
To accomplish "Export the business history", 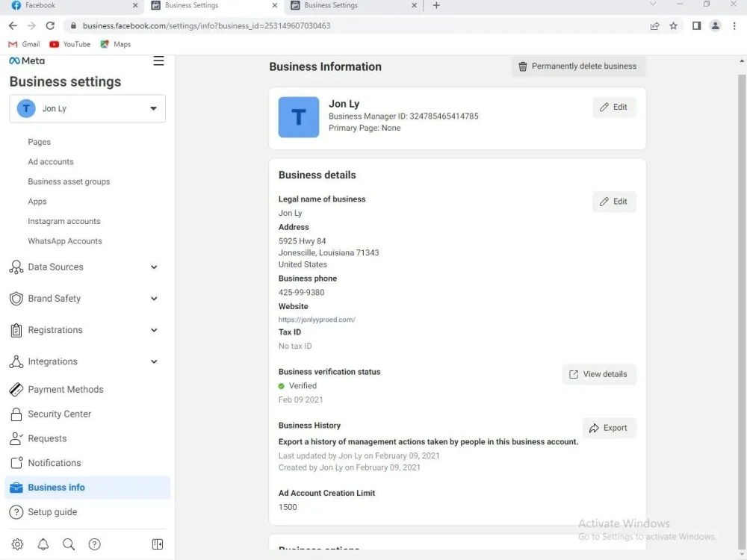I will pyautogui.click(x=609, y=428).
